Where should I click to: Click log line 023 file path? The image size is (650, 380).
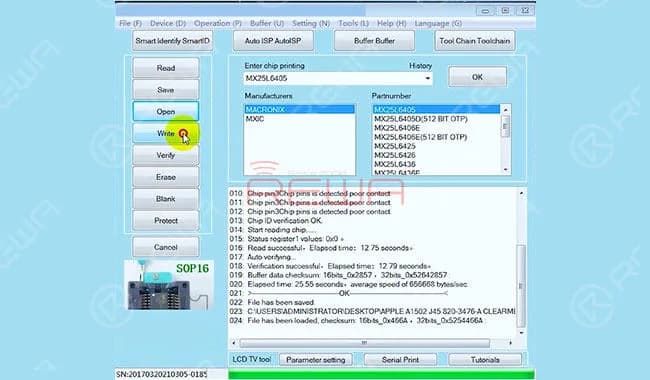pos(372,311)
